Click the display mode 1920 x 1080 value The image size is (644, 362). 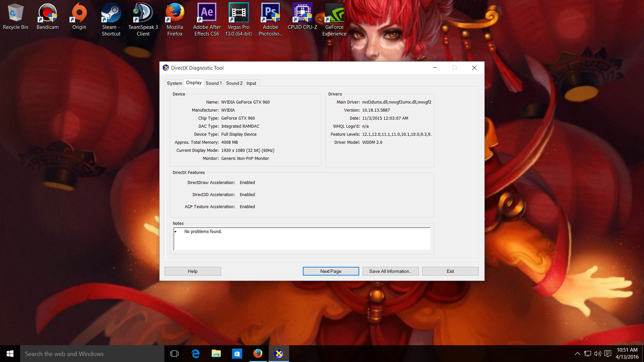point(248,150)
